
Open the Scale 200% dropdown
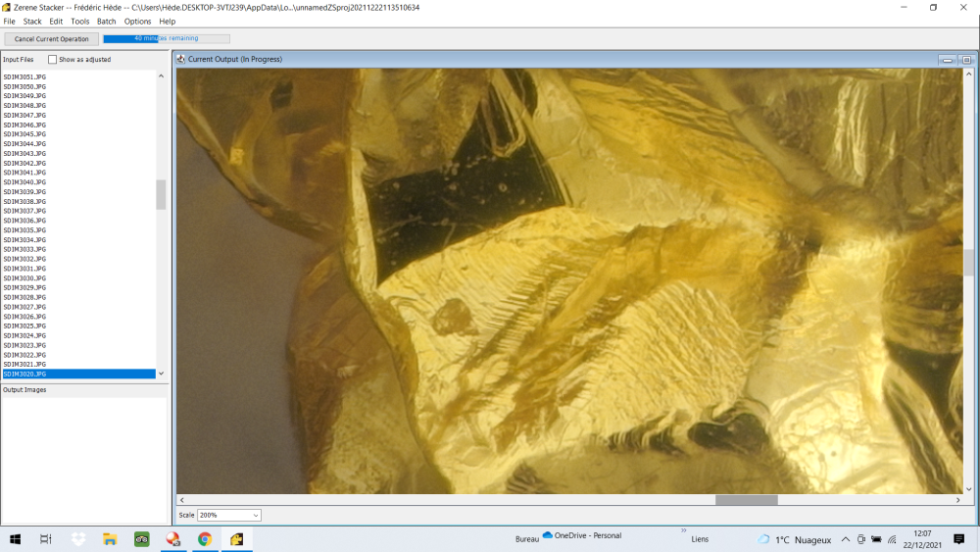point(229,515)
